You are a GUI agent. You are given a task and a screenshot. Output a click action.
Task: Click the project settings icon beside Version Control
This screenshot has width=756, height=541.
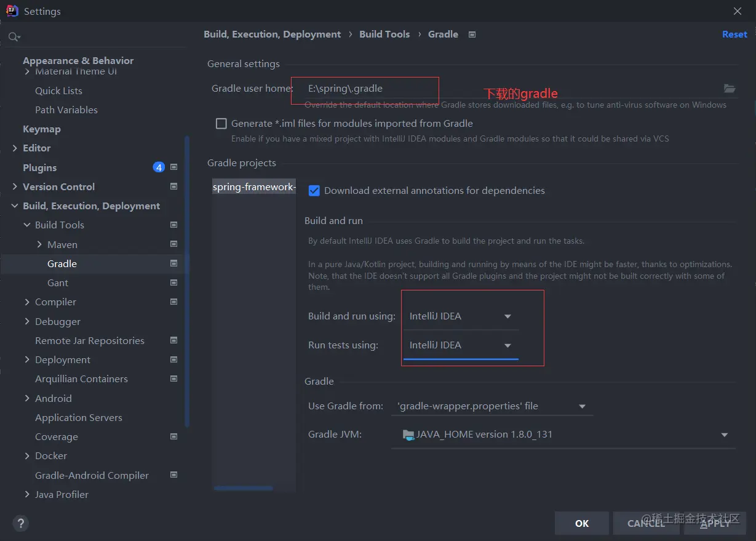[174, 186]
